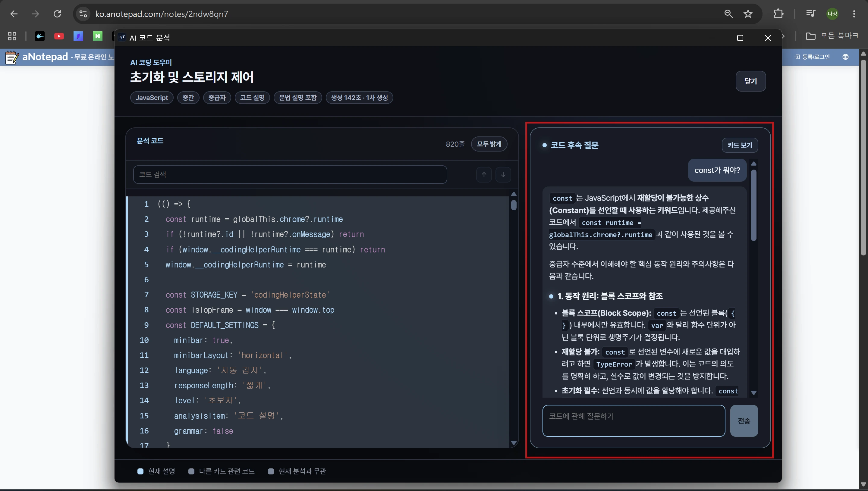Click the 820줄 line count label

pos(455,144)
